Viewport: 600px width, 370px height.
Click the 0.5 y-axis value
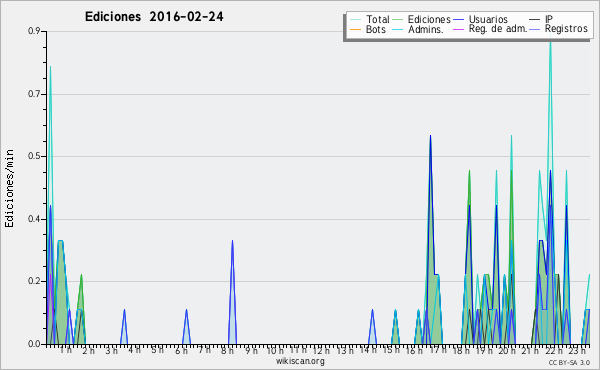(34, 156)
